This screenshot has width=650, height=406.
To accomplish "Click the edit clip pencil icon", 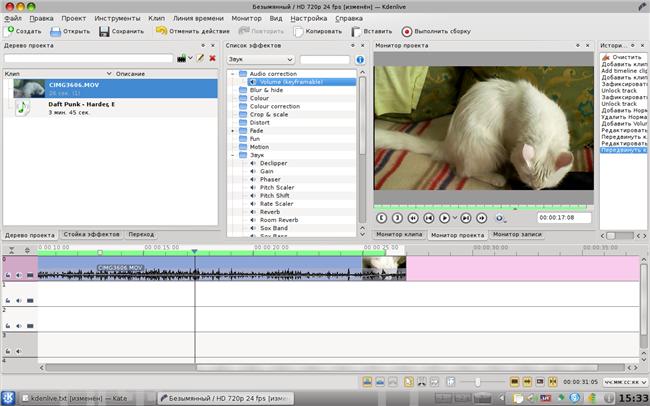I will tap(200, 60).
